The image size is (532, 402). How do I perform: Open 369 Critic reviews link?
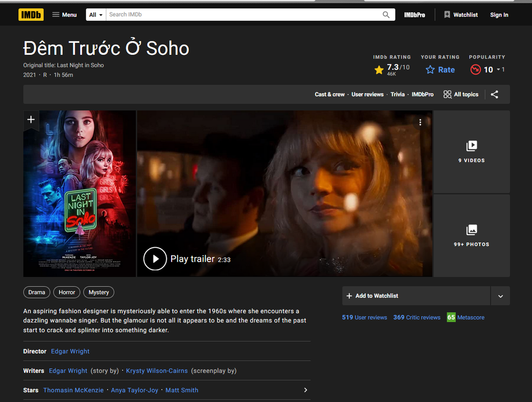pos(417,318)
